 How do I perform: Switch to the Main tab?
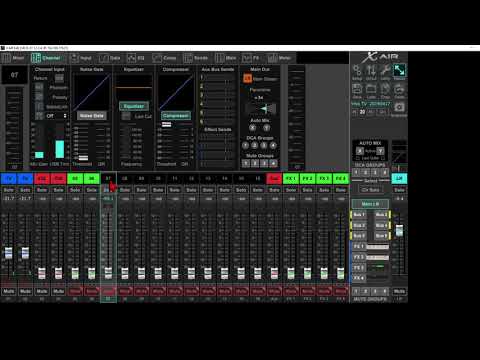226,58
